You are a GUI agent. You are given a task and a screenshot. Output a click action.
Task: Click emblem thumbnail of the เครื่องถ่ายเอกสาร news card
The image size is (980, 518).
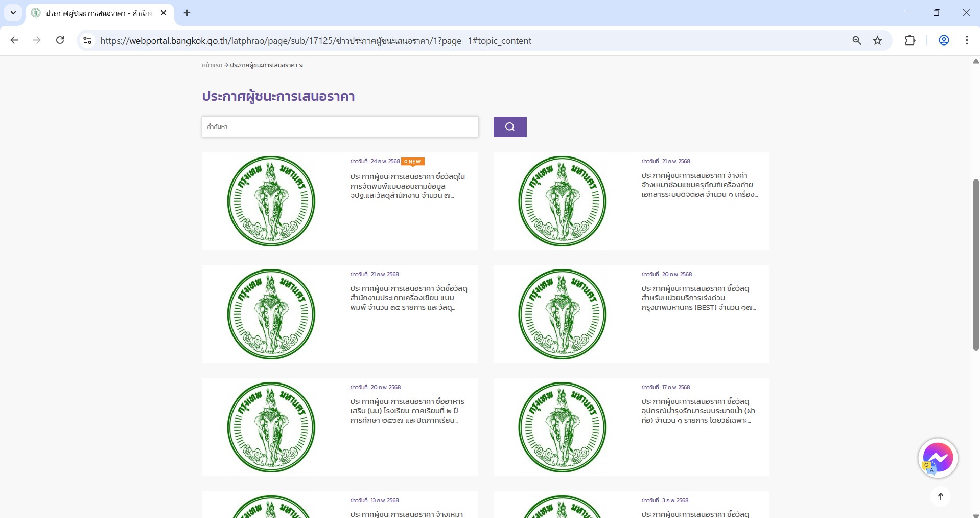[x=562, y=201]
